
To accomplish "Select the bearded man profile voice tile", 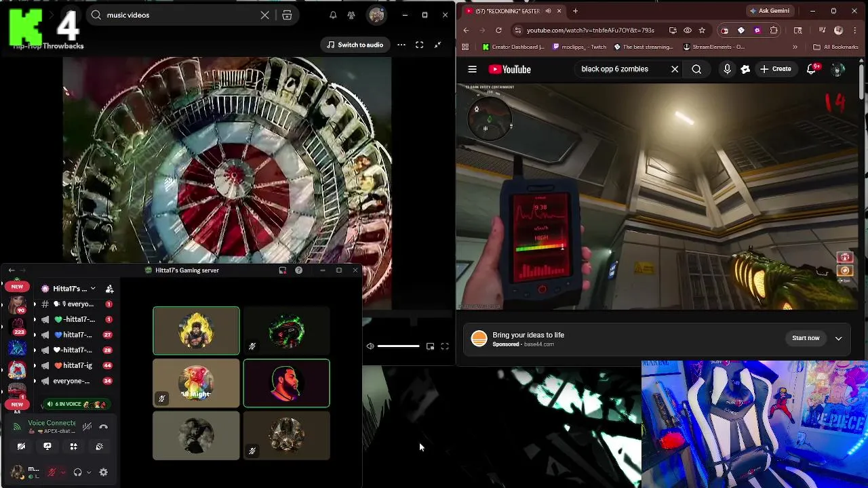I will coord(286,384).
